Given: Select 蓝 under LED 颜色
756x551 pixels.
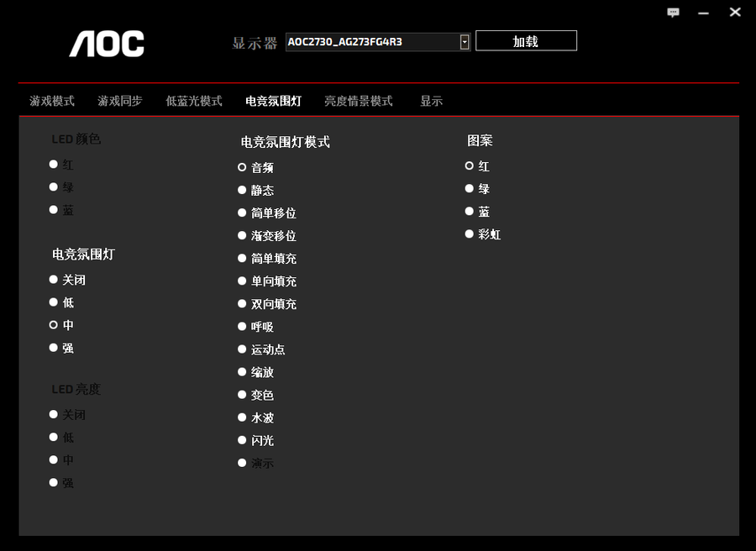Looking at the screenshot, I should [x=54, y=210].
